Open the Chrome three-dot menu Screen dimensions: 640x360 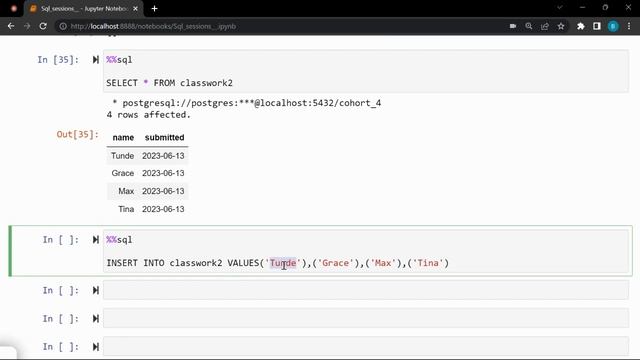pyautogui.click(x=629, y=26)
